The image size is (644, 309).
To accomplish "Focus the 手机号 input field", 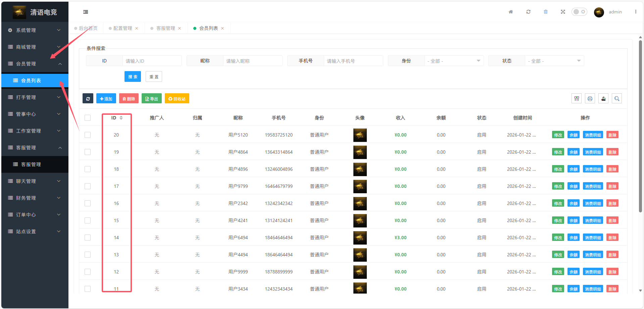I will tap(353, 61).
